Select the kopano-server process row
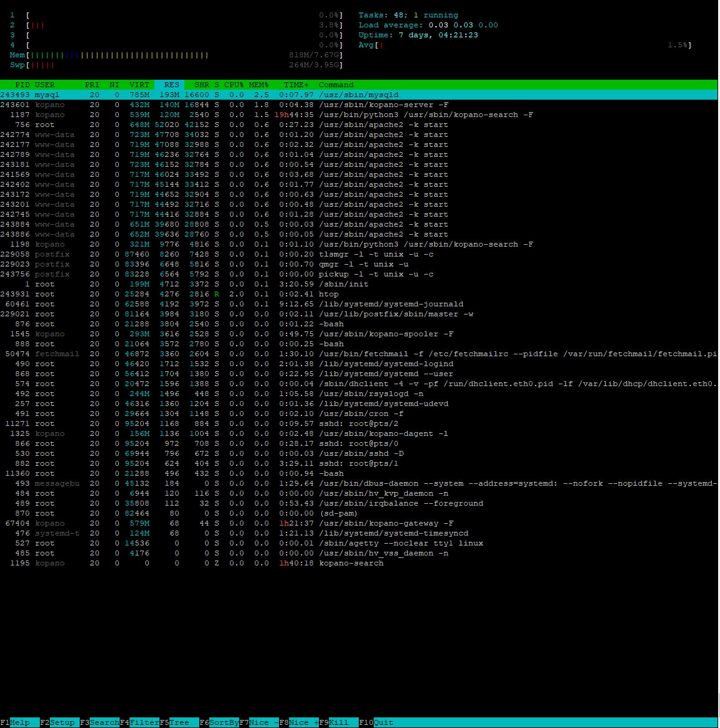 [359, 105]
